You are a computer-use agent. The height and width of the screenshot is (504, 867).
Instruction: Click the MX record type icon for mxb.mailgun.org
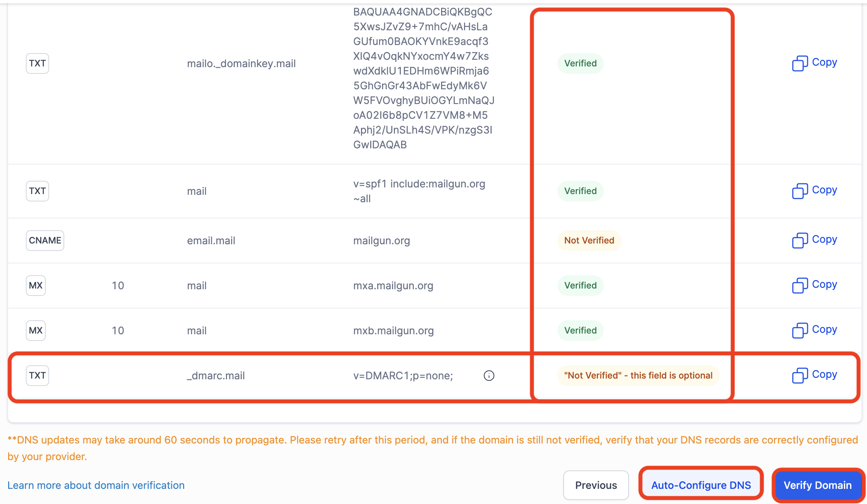(x=37, y=331)
